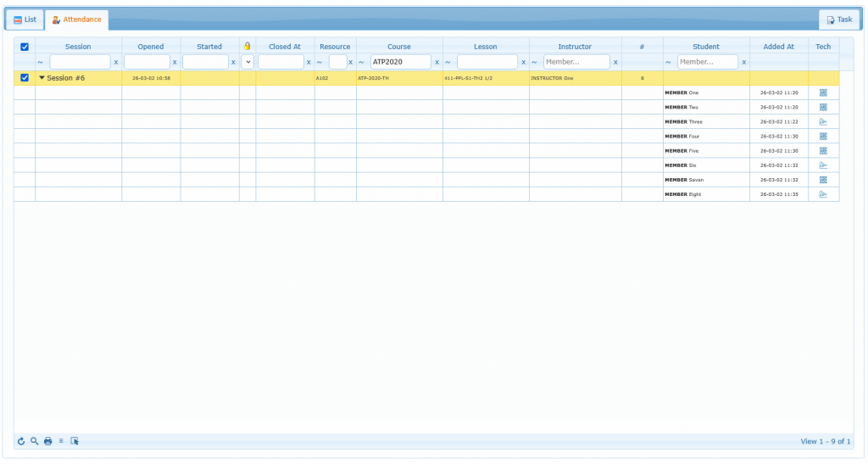Click the padlock icon column header
The height and width of the screenshot is (464, 868).
click(248, 47)
